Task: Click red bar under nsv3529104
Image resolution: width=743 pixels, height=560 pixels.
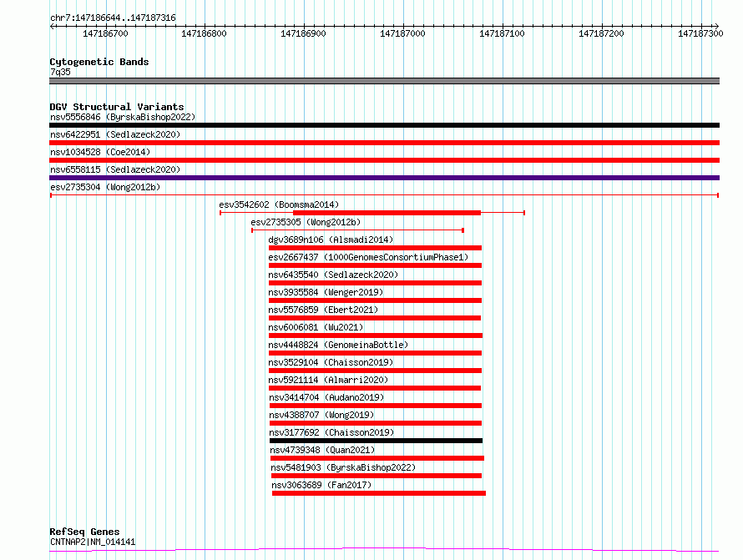Action: (375, 371)
